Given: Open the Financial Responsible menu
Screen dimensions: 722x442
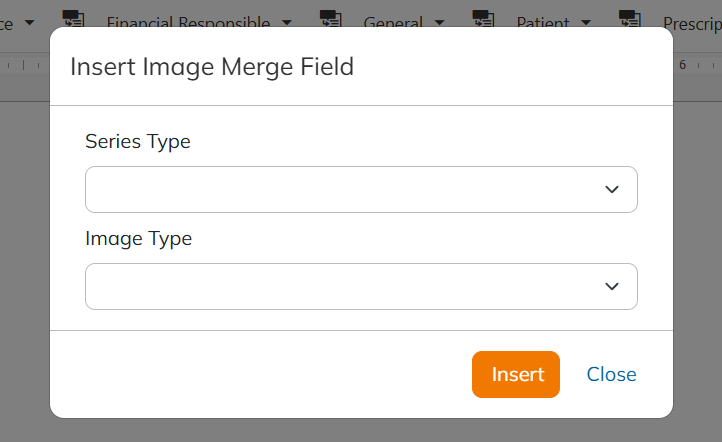Looking at the screenshot, I should [x=188, y=23].
